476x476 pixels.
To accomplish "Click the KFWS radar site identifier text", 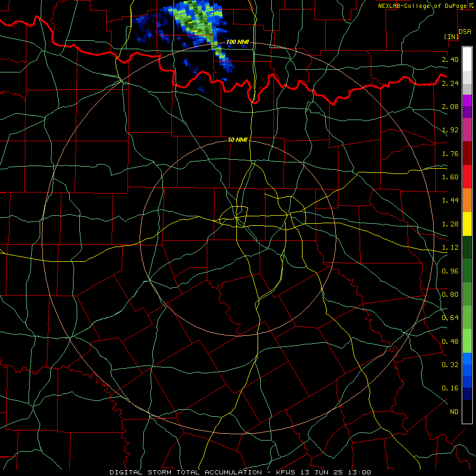I will click(x=287, y=472).
